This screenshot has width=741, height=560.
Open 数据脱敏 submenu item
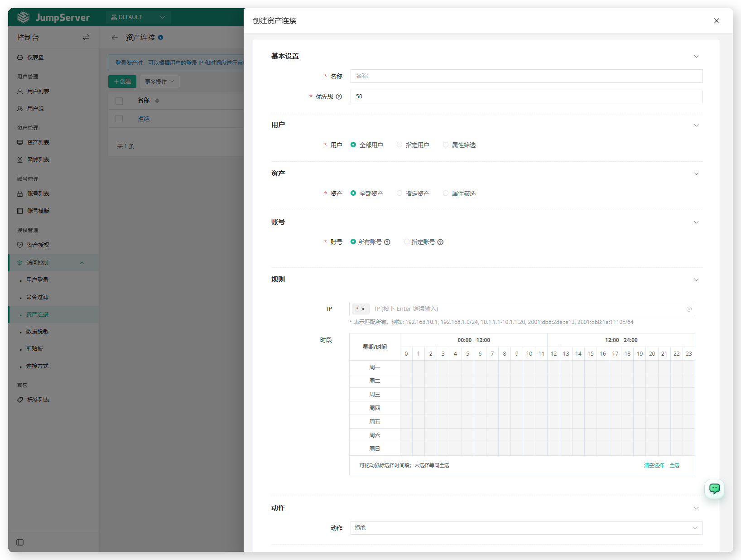53,332
